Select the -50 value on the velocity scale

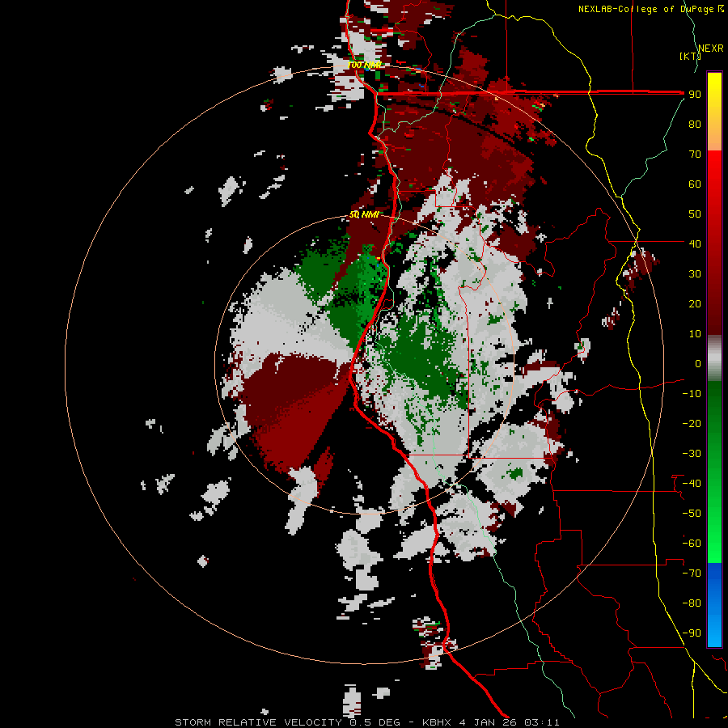click(x=692, y=514)
